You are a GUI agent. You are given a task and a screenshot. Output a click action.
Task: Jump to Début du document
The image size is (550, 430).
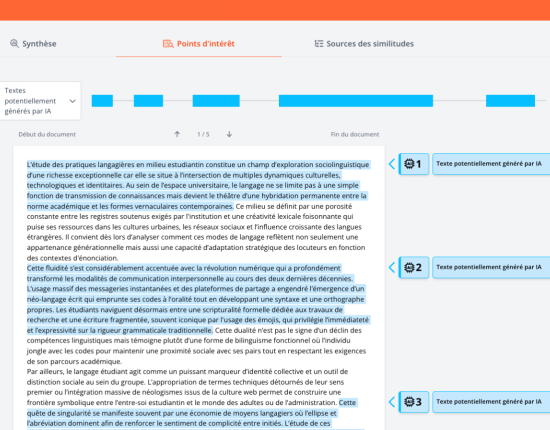coord(47,134)
